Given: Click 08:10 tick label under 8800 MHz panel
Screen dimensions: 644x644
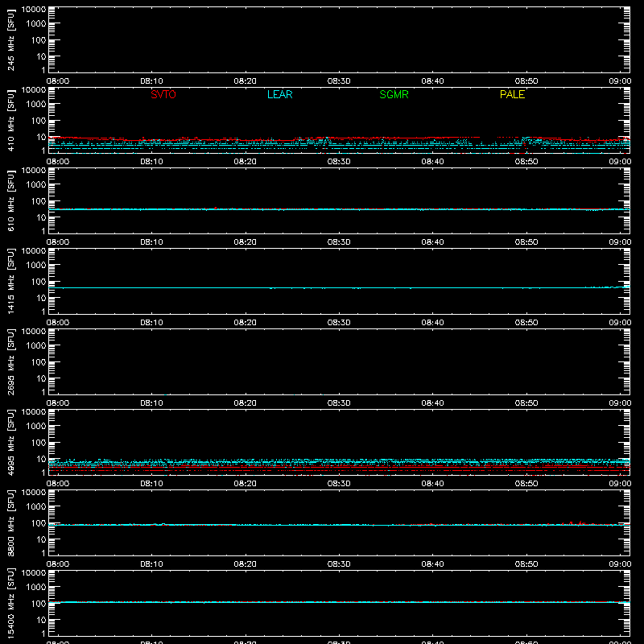Looking at the screenshot, I should (x=151, y=564).
